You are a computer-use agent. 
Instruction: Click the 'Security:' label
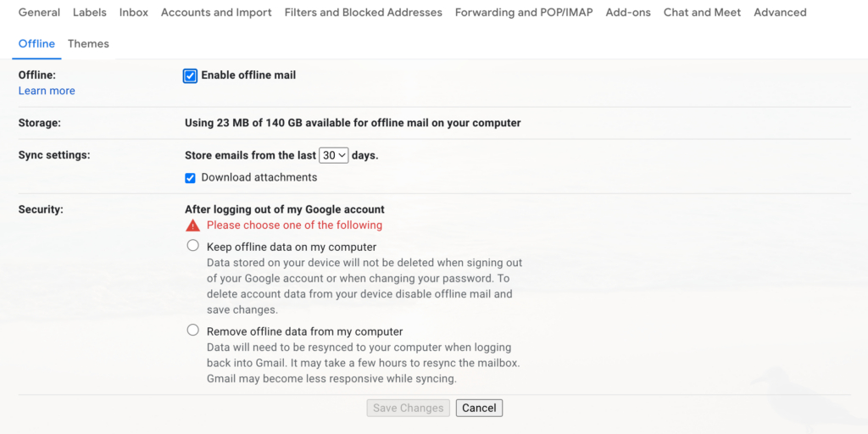(41, 210)
